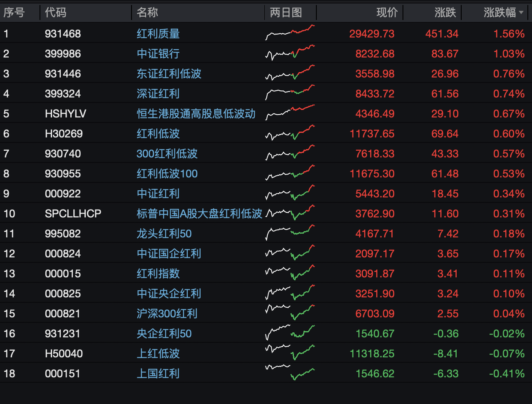
Task: Click percent change 1.56%
Action: [x=509, y=34]
